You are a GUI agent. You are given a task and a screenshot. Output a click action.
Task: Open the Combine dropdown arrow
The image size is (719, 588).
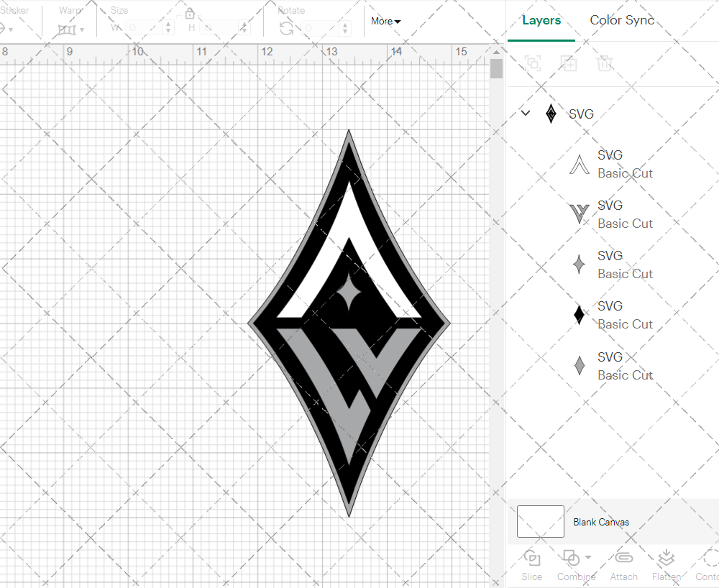588,558
